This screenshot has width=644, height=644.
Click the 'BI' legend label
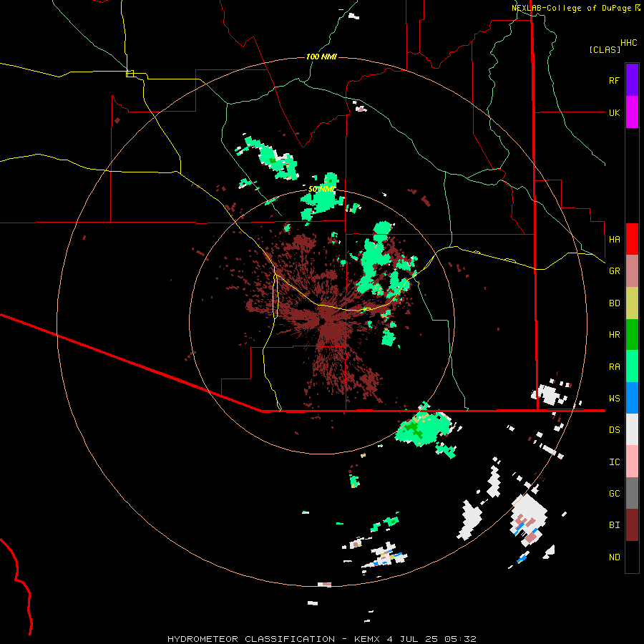pos(614,525)
